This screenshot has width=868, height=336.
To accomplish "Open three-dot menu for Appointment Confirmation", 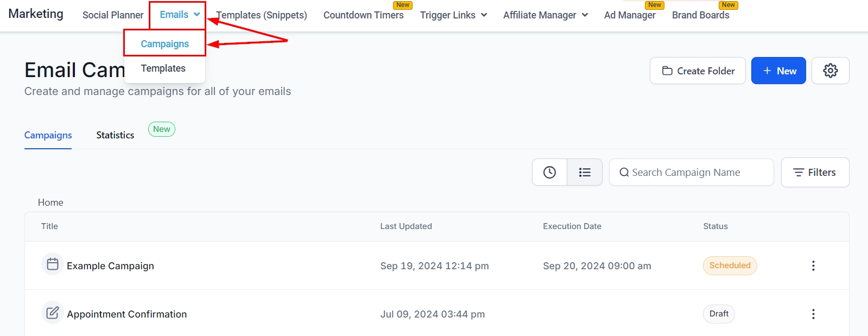I will (x=813, y=314).
